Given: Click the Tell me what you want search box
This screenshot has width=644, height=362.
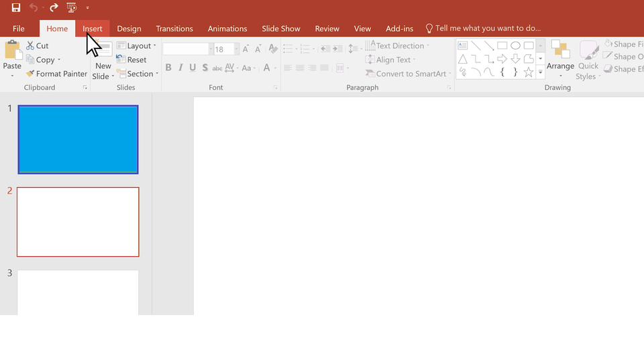Looking at the screenshot, I should pos(488,29).
